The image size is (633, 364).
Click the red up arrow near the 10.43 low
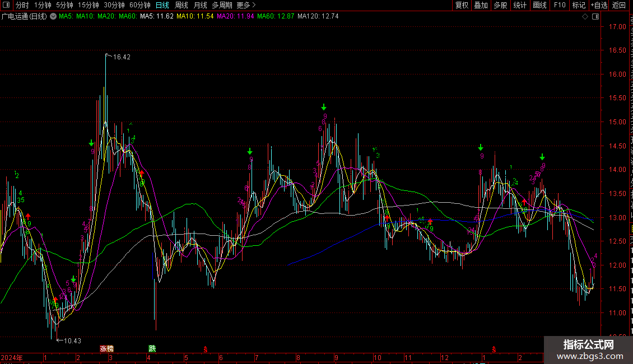(x=55, y=300)
